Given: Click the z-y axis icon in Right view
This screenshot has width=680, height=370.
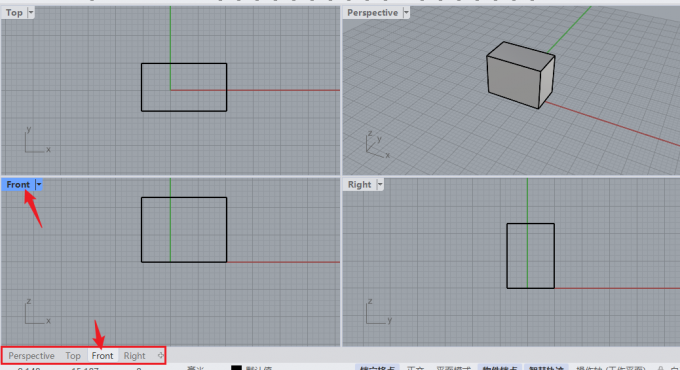Looking at the screenshot, I should 379,311.
